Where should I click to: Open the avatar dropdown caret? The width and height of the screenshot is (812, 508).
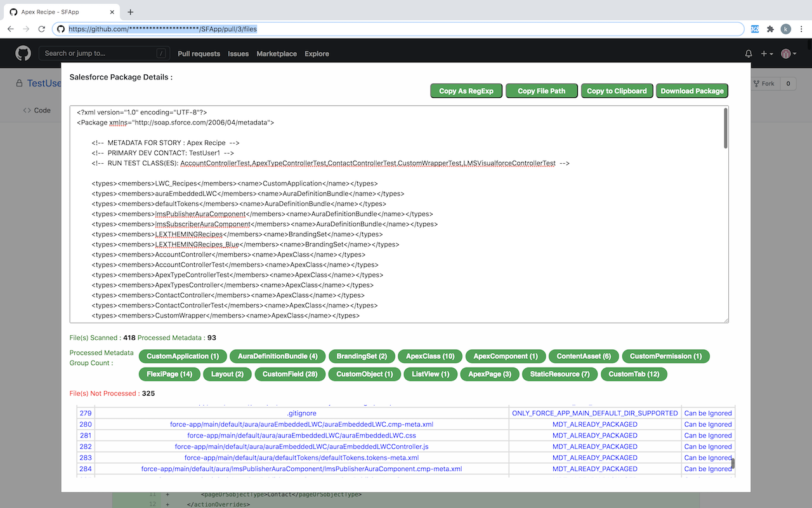point(794,53)
